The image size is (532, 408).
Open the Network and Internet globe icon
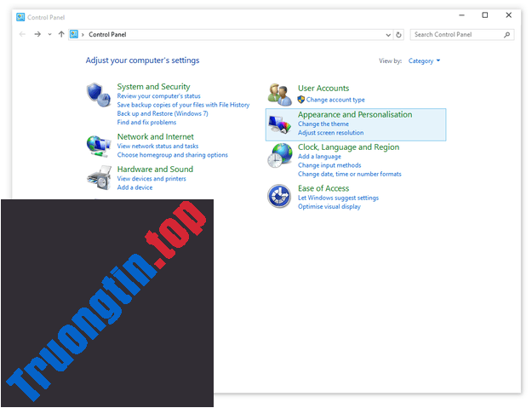pyautogui.click(x=99, y=147)
